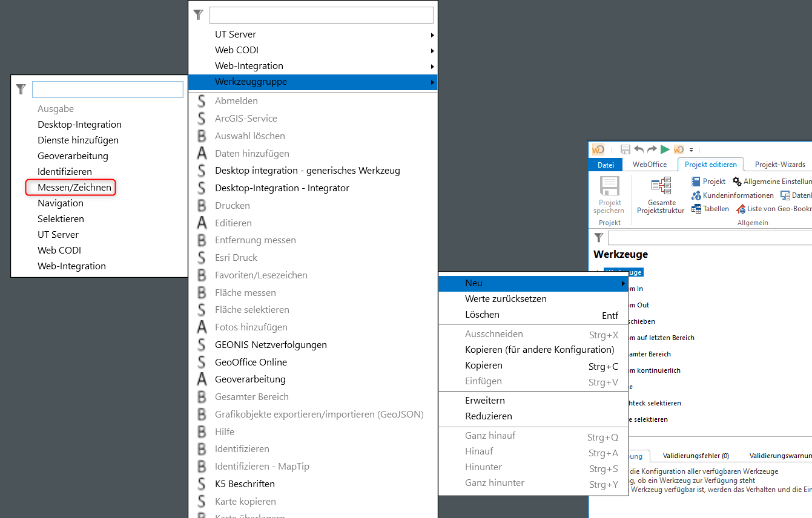Open the Validierungsfehler (0) tab
812x518 pixels.
coord(695,456)
